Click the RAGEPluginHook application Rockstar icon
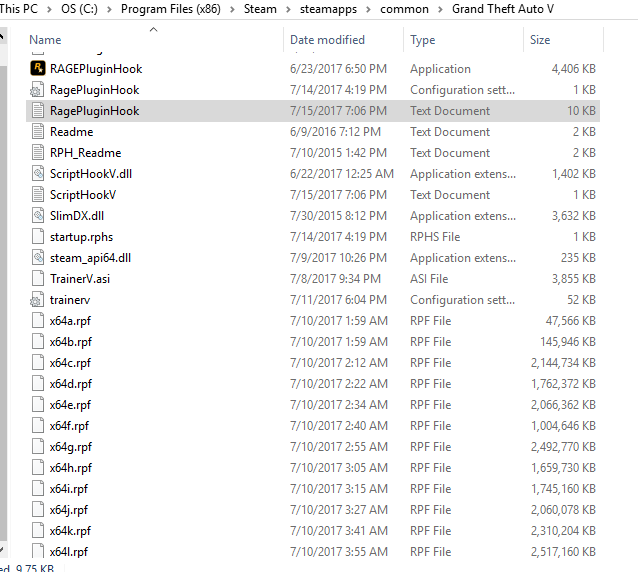The height and width of the screenshot is (572, 638). tap(38, 68)
